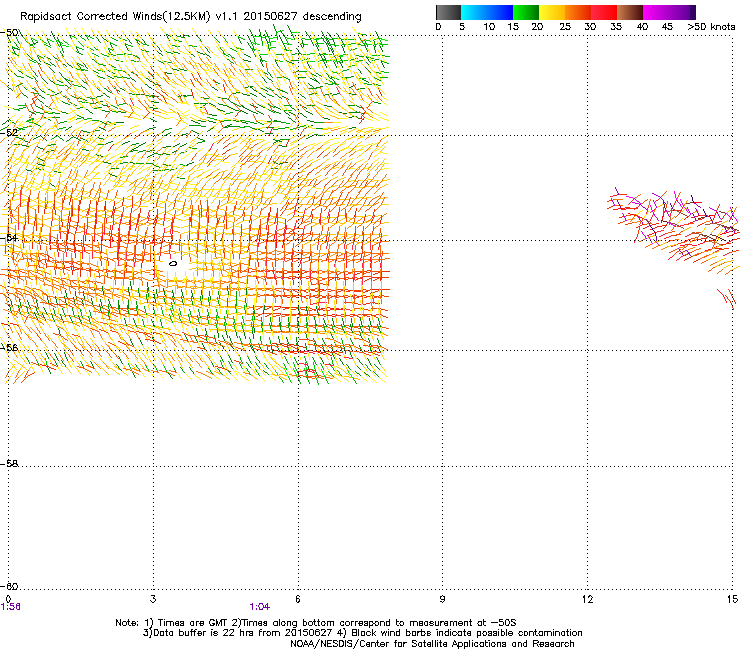Click the 'Times are GMT' note line
This screenshot has height=650, width=740.
pyautogui.click(x=316, y=623)
